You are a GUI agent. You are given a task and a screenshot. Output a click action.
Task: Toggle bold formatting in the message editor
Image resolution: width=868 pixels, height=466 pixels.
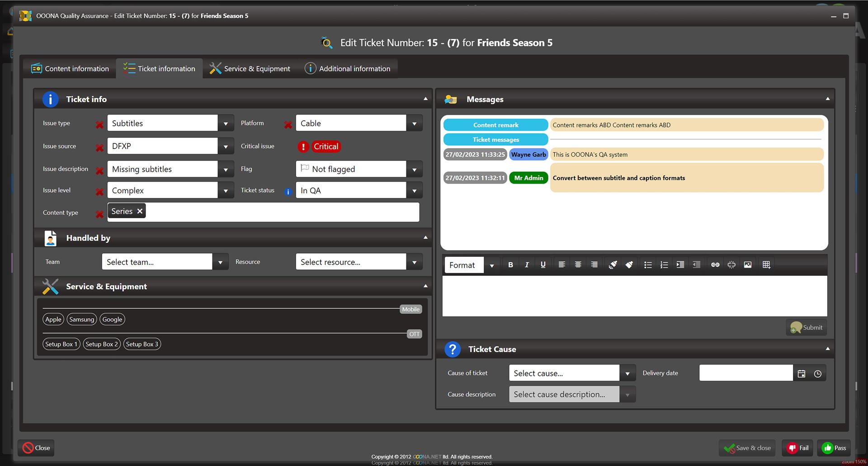[510, 264]
